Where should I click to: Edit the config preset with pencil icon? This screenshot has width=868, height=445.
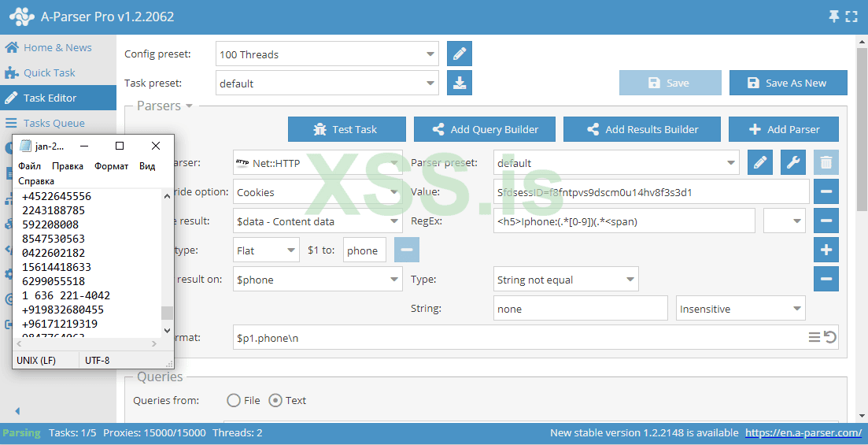pos(460,54)
